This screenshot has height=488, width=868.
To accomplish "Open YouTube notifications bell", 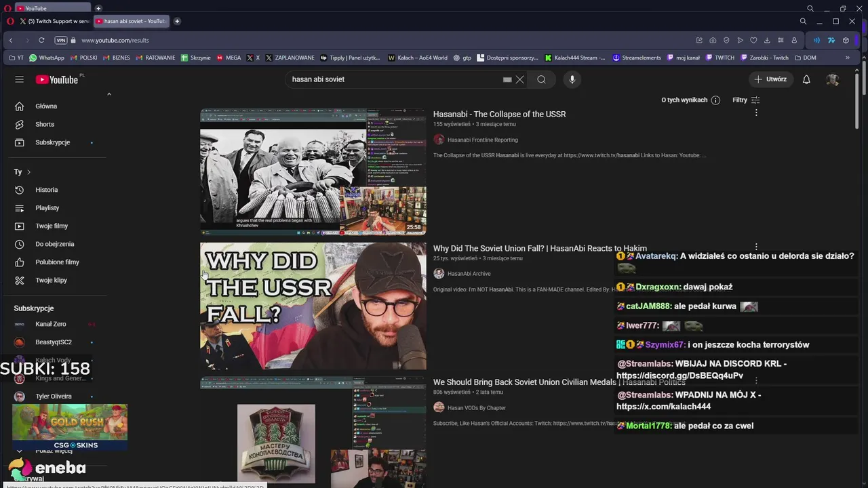I will 806,79.
